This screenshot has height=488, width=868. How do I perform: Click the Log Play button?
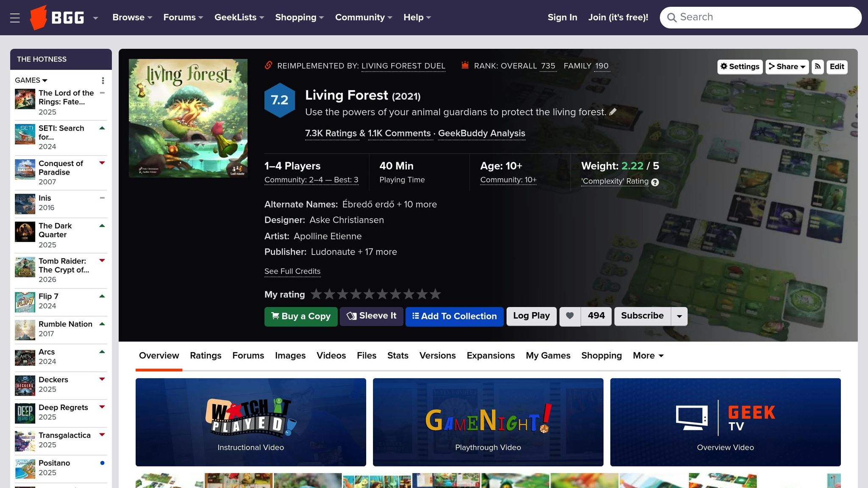click(531, 316)
